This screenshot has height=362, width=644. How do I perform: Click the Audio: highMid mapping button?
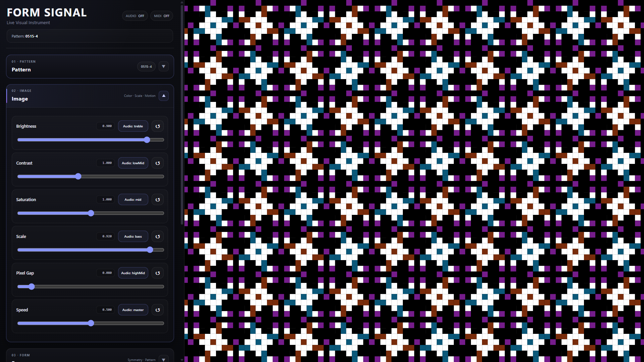pyautogui.click(x=133, y=273)
